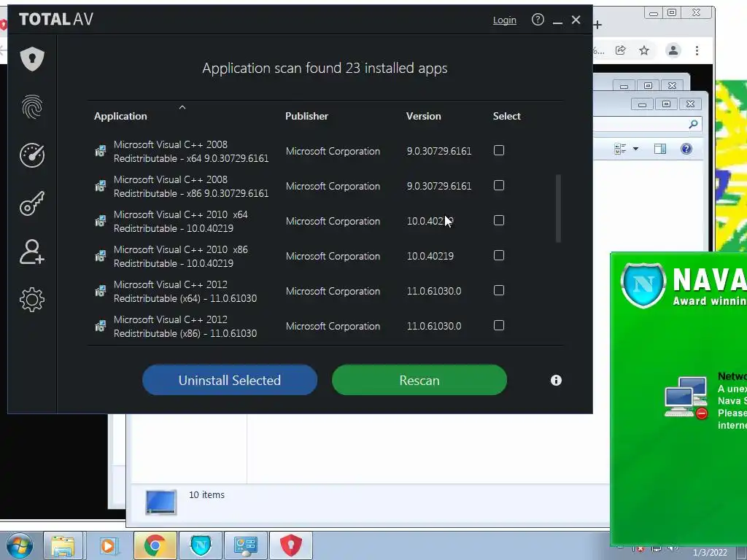
Task: Click the 1/3/2022 taskbar date
Action: pyautogui.click(x=710, y=553)
